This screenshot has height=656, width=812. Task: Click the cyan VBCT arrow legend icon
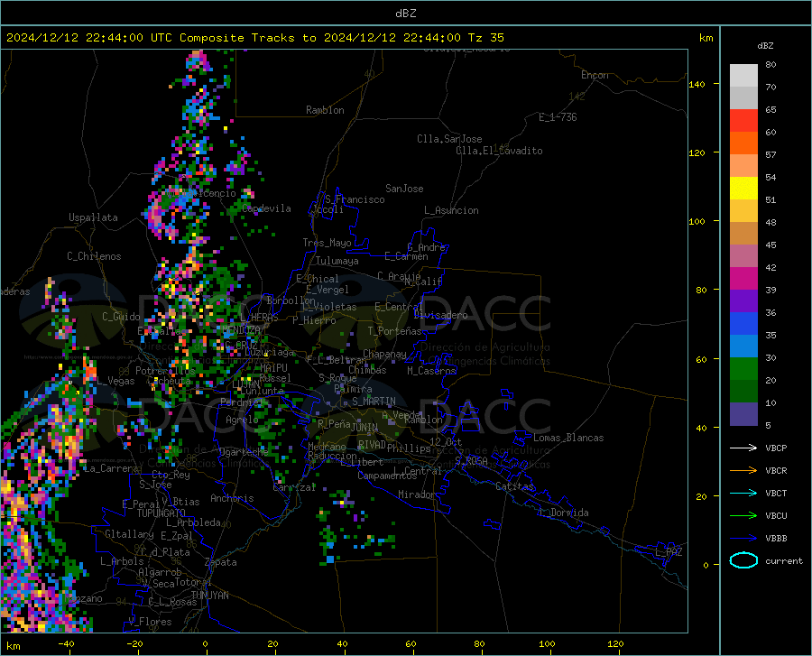[x=743, y=493]
